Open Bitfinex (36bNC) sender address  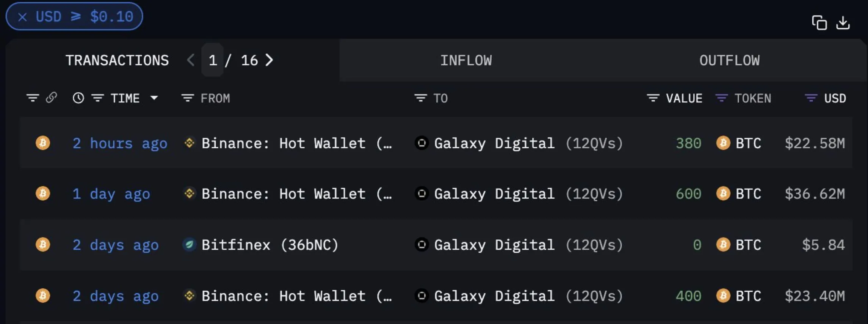(x=269, y=245)
